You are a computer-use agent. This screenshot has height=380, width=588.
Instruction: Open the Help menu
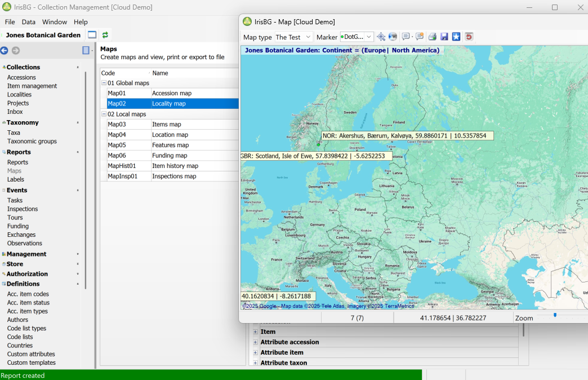pos(81,22)
